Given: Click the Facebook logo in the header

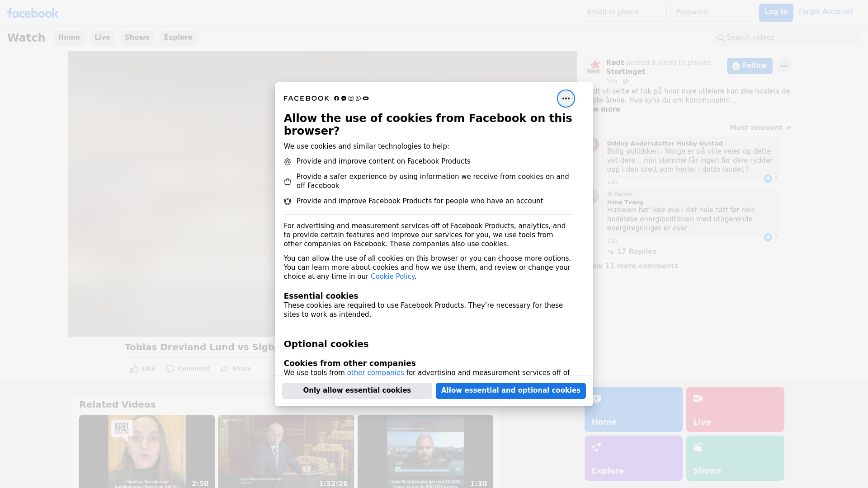Looking at the screenshot, I should 33,13.
